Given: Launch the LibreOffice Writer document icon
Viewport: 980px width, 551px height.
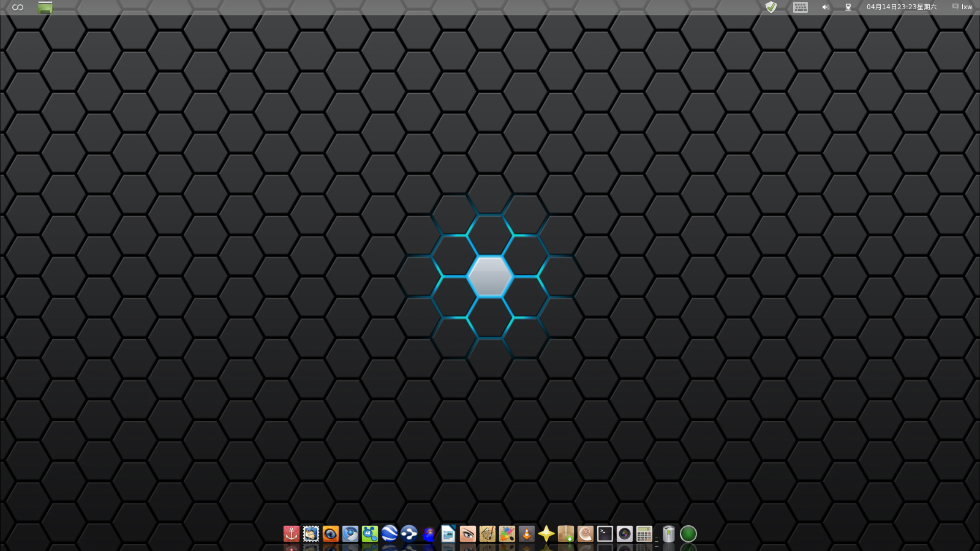Looking at the screenshot, I should click(448, 534).
